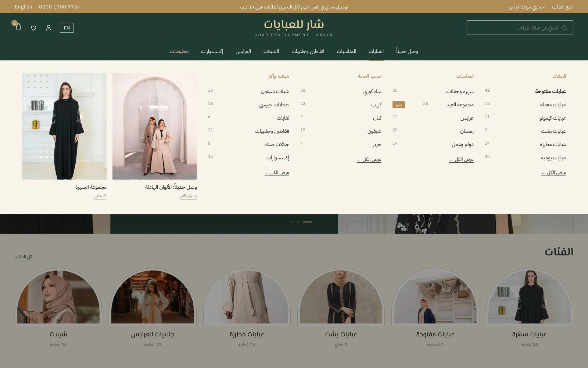
Task: Click the تتبع الطلب link
Action: click(562, 7)
